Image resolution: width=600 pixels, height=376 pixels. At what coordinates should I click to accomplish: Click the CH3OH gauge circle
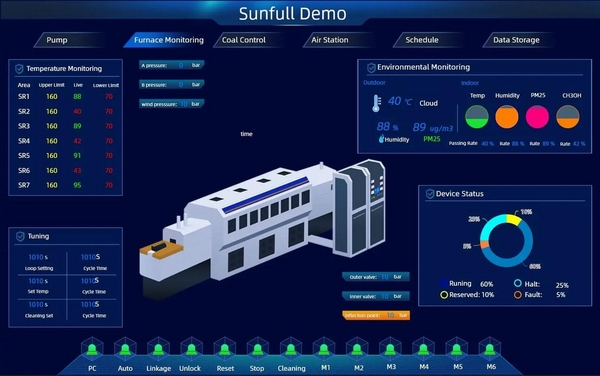click(x=567, y=117)
